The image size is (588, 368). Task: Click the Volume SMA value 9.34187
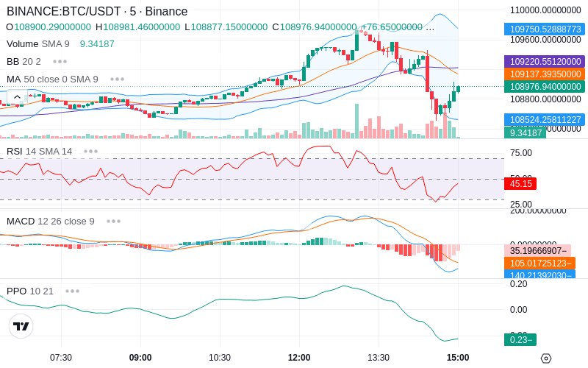point(97,44)
